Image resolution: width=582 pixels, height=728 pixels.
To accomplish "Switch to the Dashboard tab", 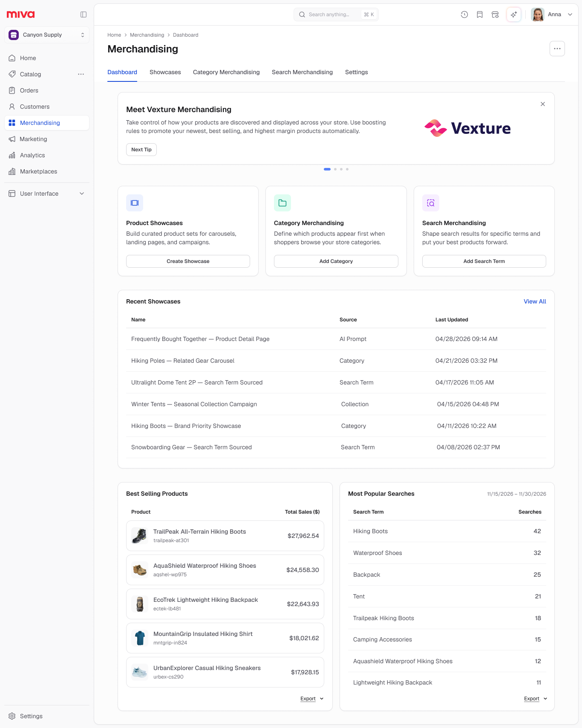I will [122, 72].
